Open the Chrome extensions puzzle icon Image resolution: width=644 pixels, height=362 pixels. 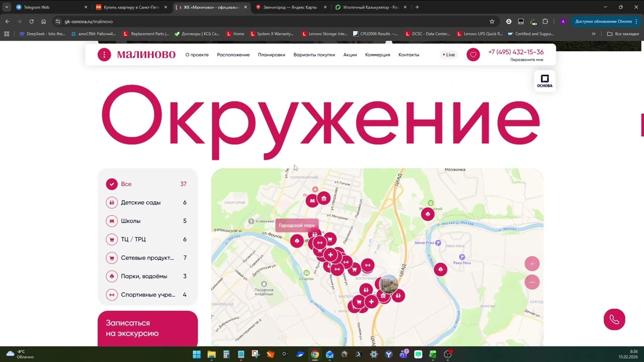point(545,22)
